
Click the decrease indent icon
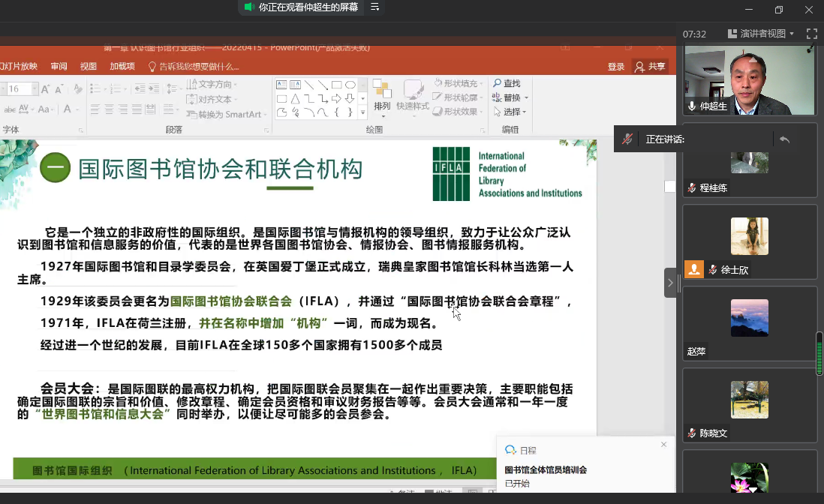point(140,88)
